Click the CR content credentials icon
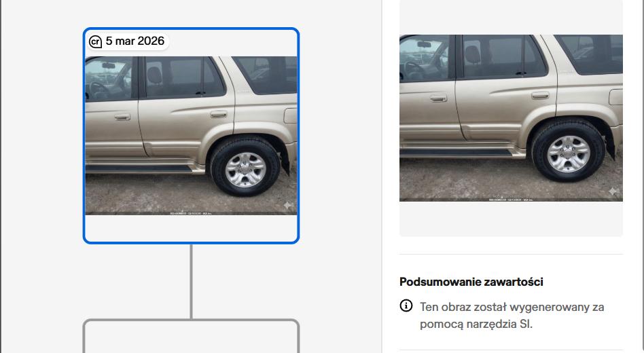Screen dimensions: 644x353 pyautogui.click(x=95, y=41)
